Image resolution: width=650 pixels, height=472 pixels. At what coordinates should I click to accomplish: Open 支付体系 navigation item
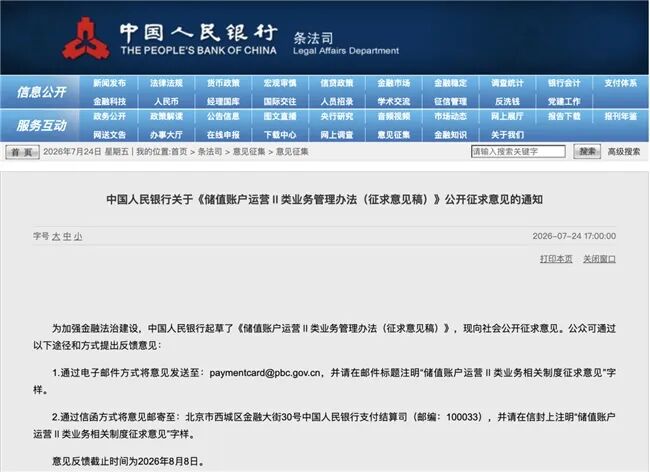(621, 83)
